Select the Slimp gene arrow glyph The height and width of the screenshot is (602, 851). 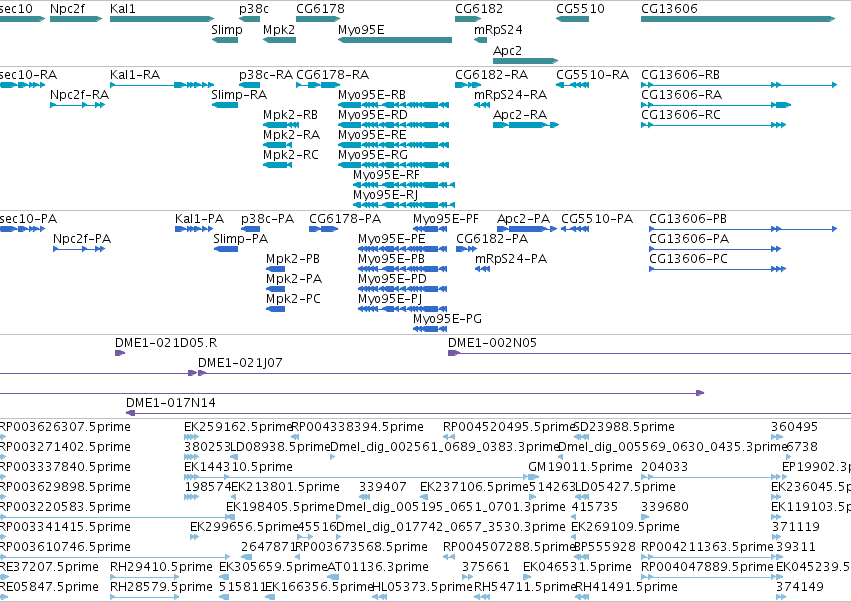(225, 40)
